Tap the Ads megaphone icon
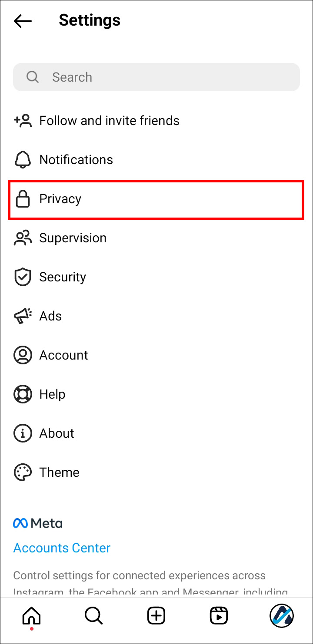Image resolution: width=313 pixels, height=644 pixels. pyautogui.click(x=23, y=316)
